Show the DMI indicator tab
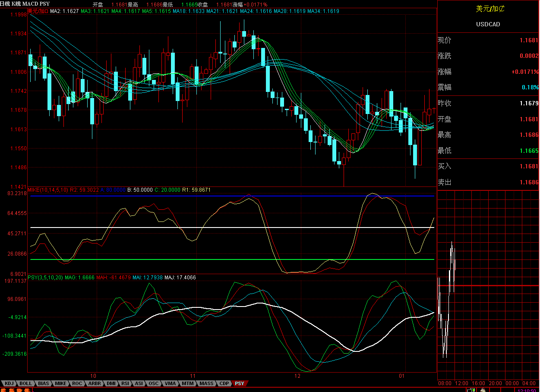This screenshot has height=392, width=540. (111, 383)
